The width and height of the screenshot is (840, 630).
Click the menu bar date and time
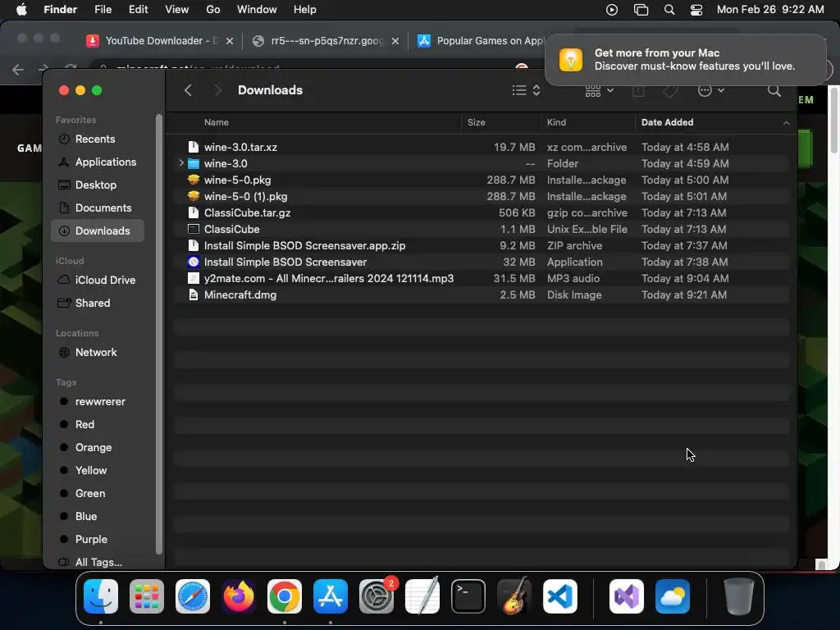pos(769,10)
